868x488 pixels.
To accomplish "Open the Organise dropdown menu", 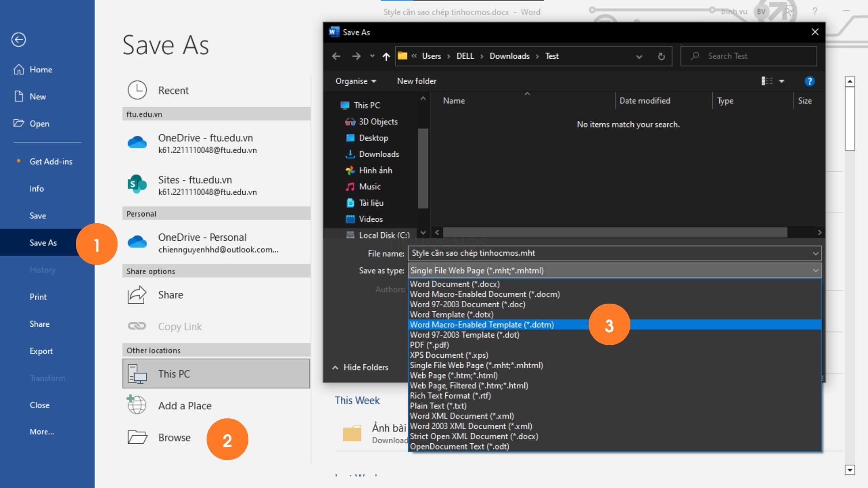I will [x=356, y=81].
